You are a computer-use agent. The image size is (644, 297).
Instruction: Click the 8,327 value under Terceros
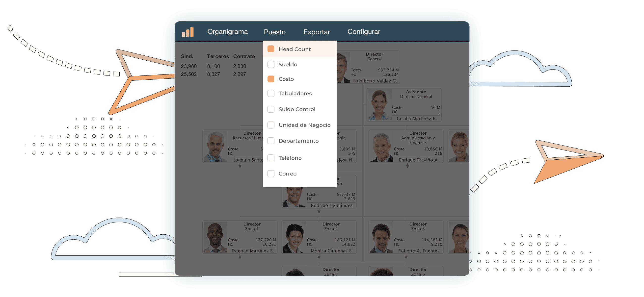pos(213,74)
